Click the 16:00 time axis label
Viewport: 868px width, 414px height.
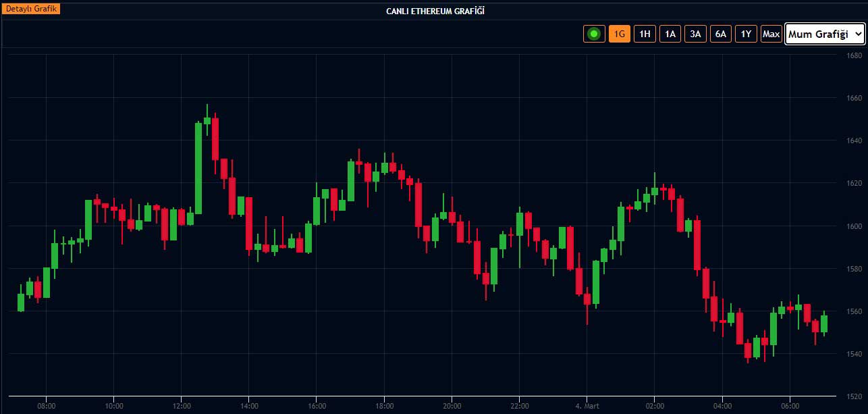click(317, 406)
